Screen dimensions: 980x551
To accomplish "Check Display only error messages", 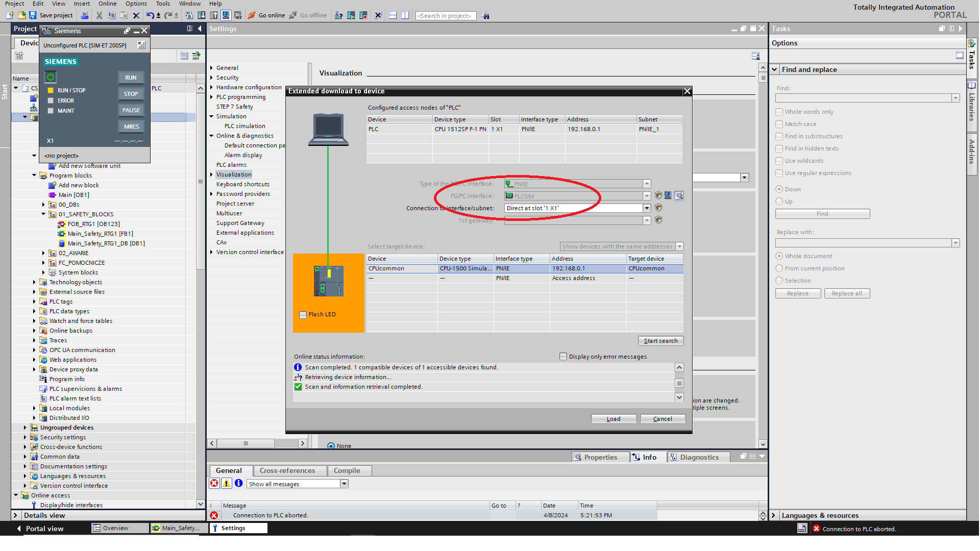I will (x=563, y=357).
